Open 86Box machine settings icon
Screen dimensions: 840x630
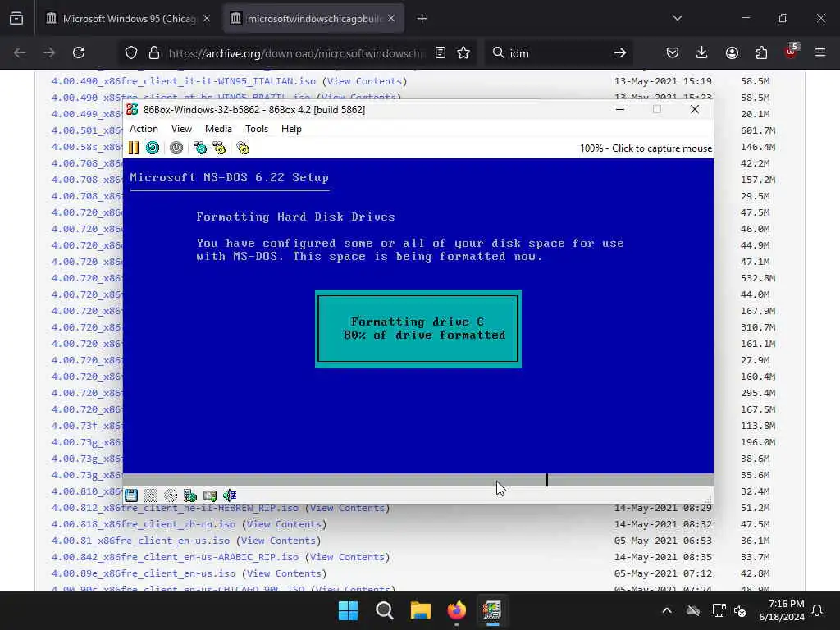[x=243, y=148]
